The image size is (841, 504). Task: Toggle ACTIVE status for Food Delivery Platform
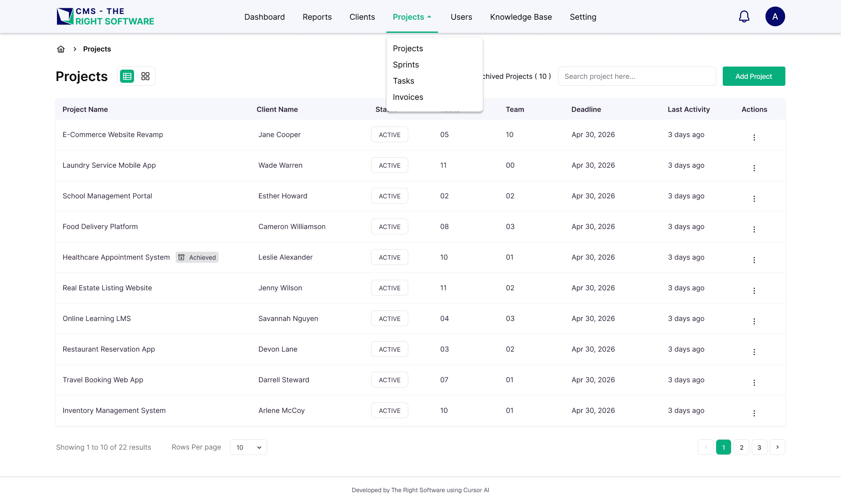389,226
